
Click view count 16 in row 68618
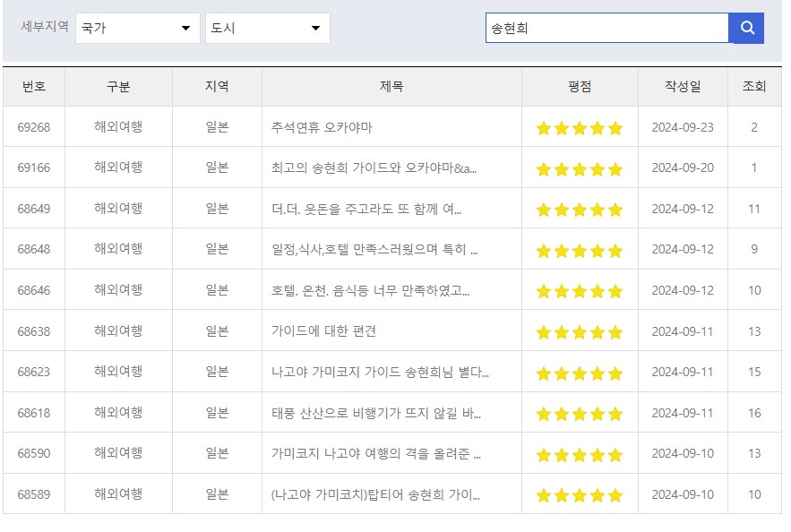pos(754,414)
